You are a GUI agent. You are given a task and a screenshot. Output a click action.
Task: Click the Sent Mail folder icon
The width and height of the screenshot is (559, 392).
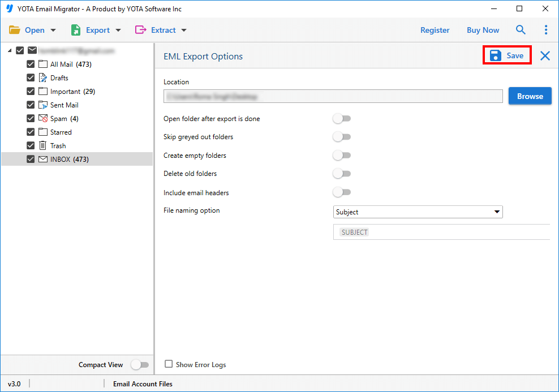(x=43, y=105)
